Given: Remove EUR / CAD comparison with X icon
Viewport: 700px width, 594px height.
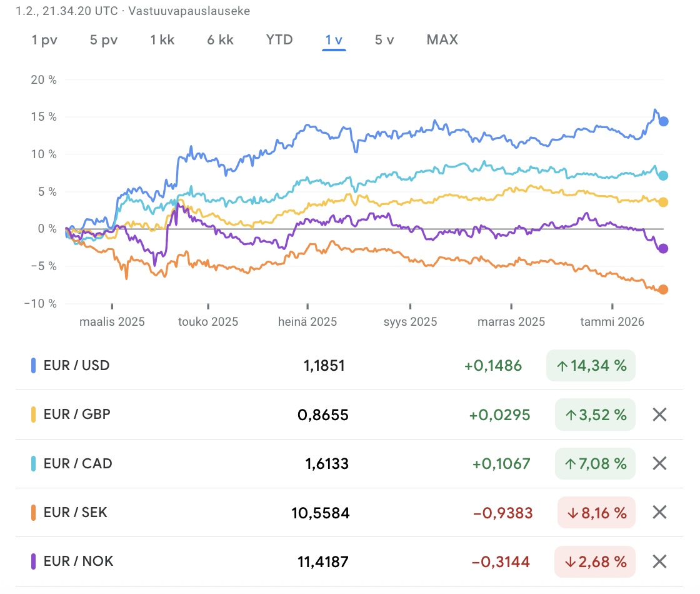Looking at the screenshot, I should [x=659, y=463].
